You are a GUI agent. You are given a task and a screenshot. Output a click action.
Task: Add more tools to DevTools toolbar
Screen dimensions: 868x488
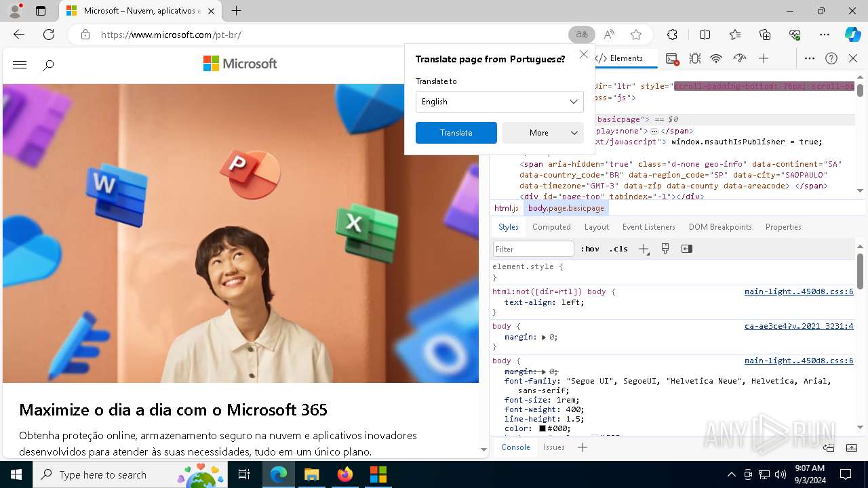[x=764, y=59]
